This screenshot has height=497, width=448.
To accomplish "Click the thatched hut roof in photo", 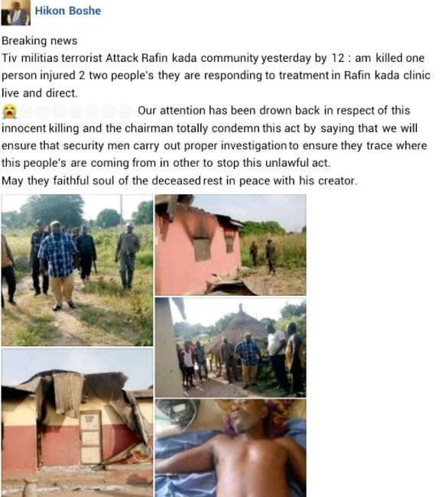I will [238, 328].
